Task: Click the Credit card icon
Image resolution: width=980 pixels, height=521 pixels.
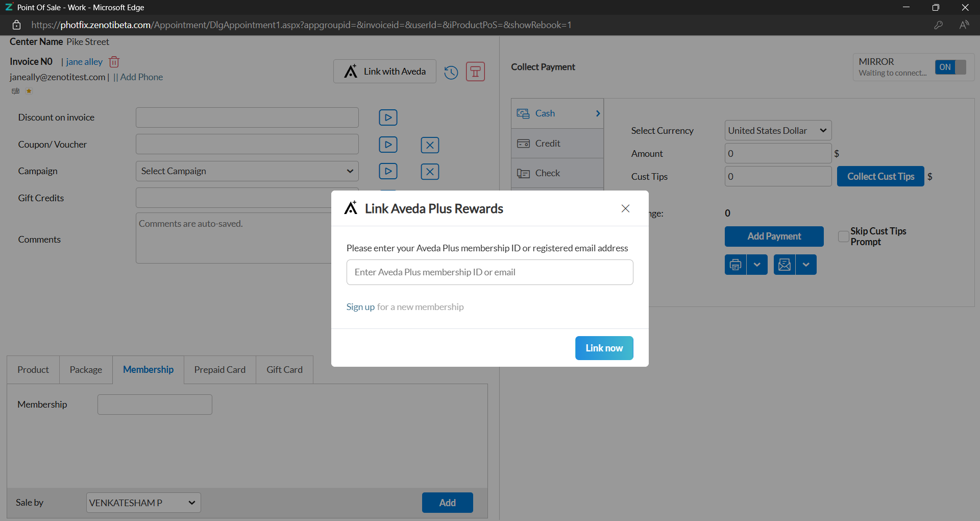Action: click(x=523, y=144)
